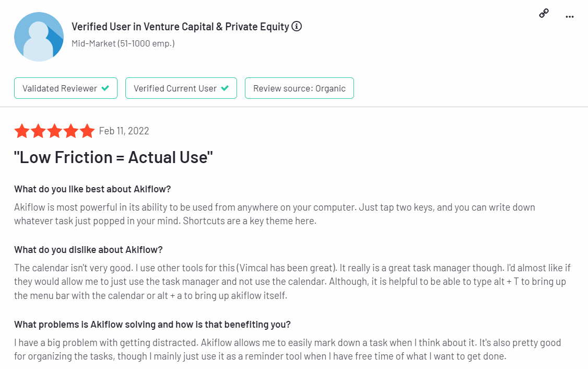The width and height of the screenshot is (588, 369).
Task: Click "What do you like best about Akiflow?" heading
Action: [x=92, y=189]
